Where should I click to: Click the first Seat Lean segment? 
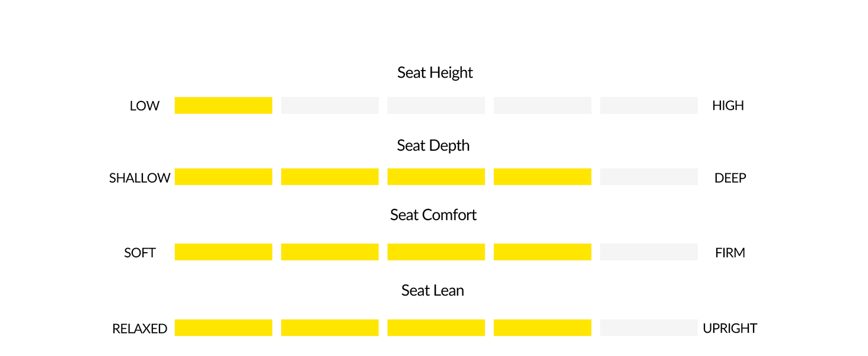(224, 328)
